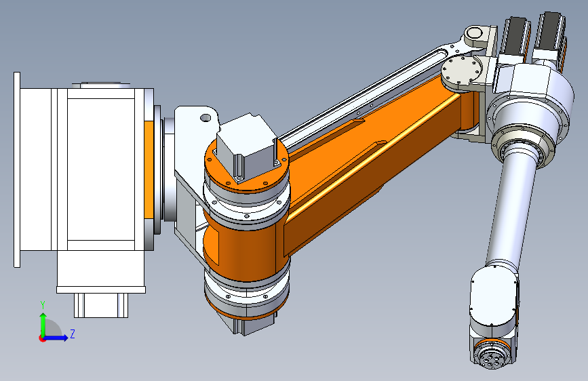Viewport: 588px width, 381px height.
Task: Select the small motor stub beneath the base gearbox
Action: [101, 305]
